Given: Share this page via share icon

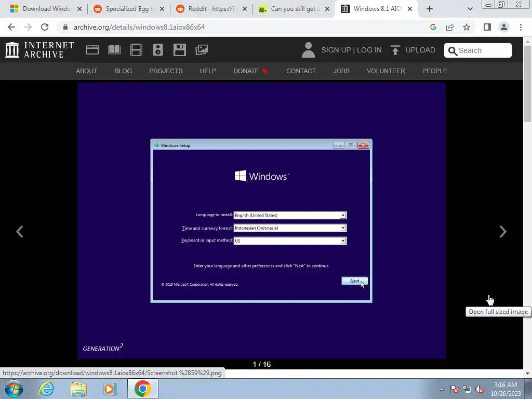Looking at the screenshot, I should pyautogui.click(x=450, y=27).
